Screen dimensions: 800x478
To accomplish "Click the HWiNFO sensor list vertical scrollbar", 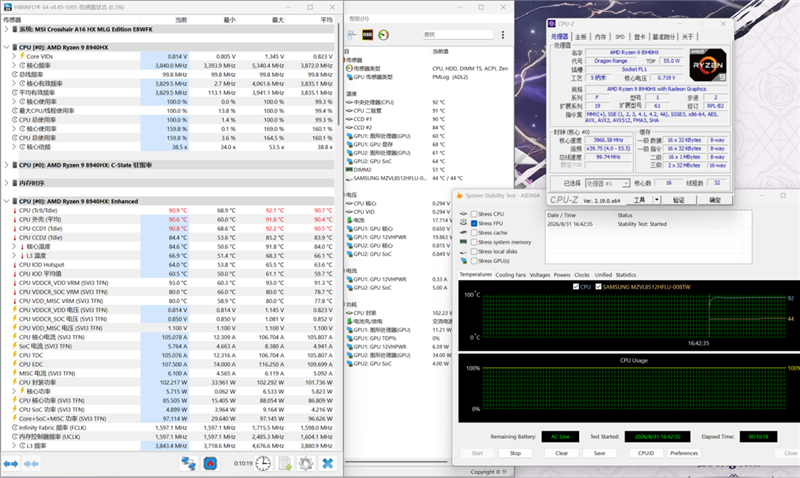I will (x=338, y=74).
